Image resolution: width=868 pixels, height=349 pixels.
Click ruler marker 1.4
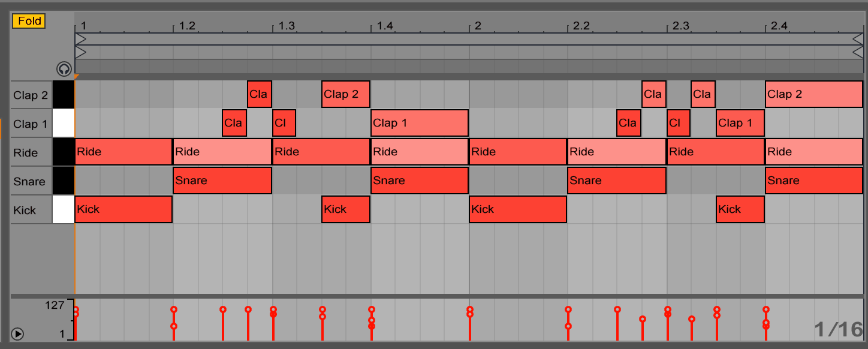tap(385, 26)
